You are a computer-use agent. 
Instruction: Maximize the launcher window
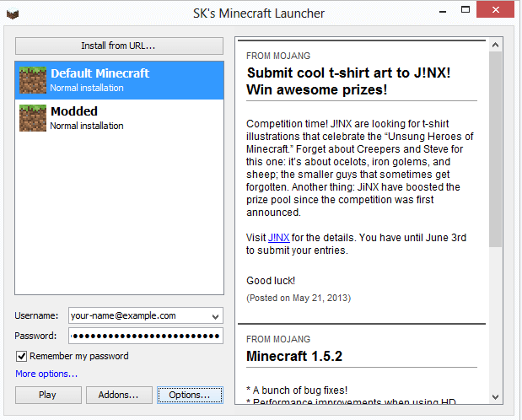tap(465, 10)
